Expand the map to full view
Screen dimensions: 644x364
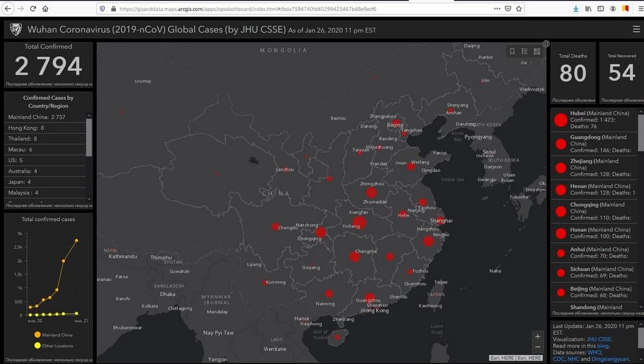546,44
